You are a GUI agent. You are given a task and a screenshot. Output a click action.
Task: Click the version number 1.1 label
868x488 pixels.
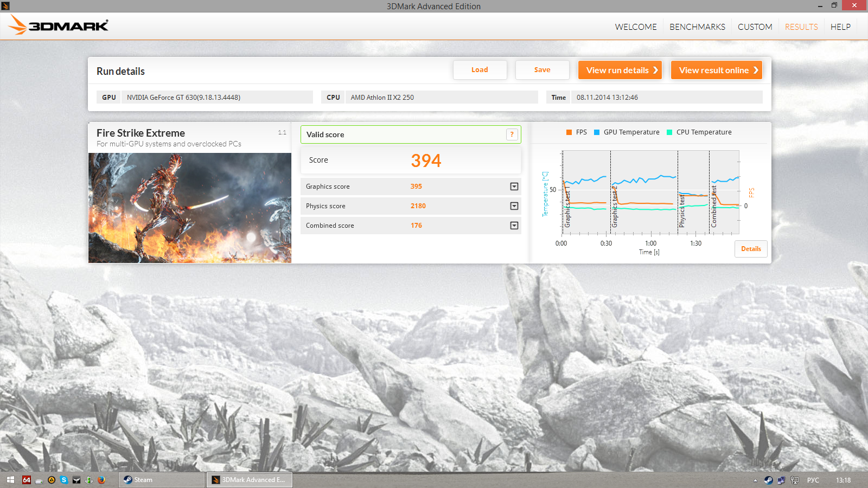[x=282, y=132]
